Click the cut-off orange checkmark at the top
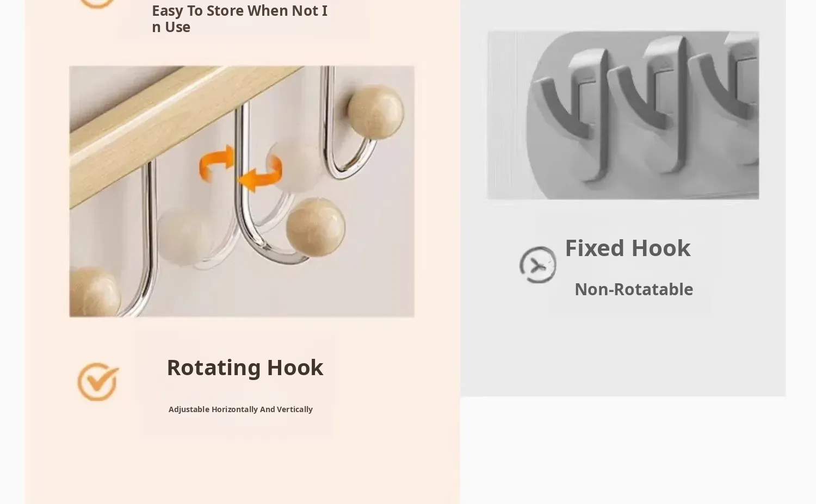 [x=97, y=3]
